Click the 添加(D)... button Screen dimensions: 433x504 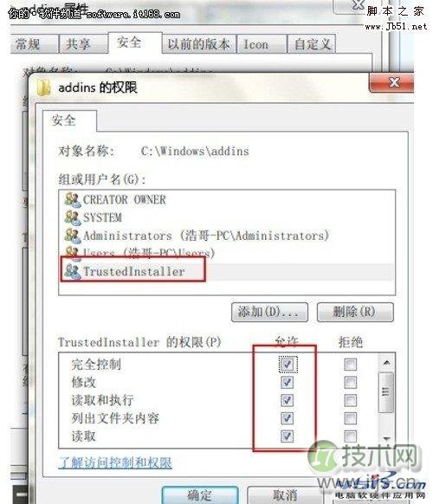269,312
